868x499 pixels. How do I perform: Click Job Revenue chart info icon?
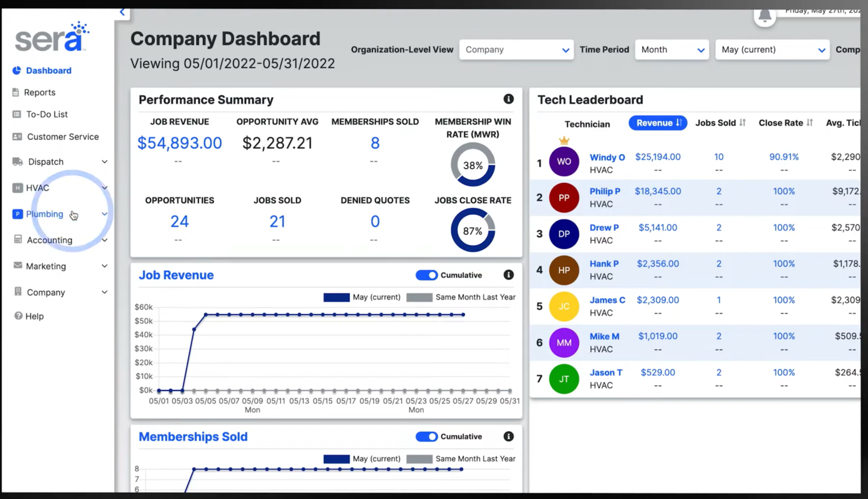508,275
